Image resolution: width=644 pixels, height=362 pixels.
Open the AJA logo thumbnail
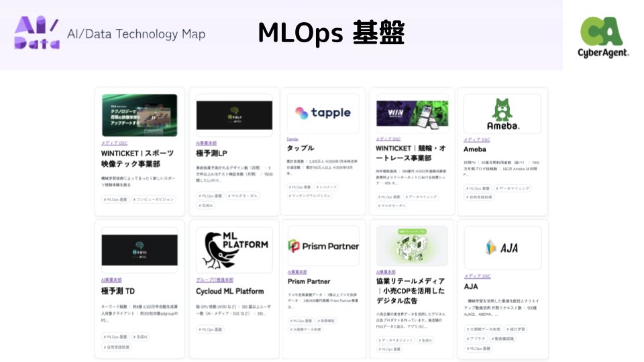click(502, 247)
